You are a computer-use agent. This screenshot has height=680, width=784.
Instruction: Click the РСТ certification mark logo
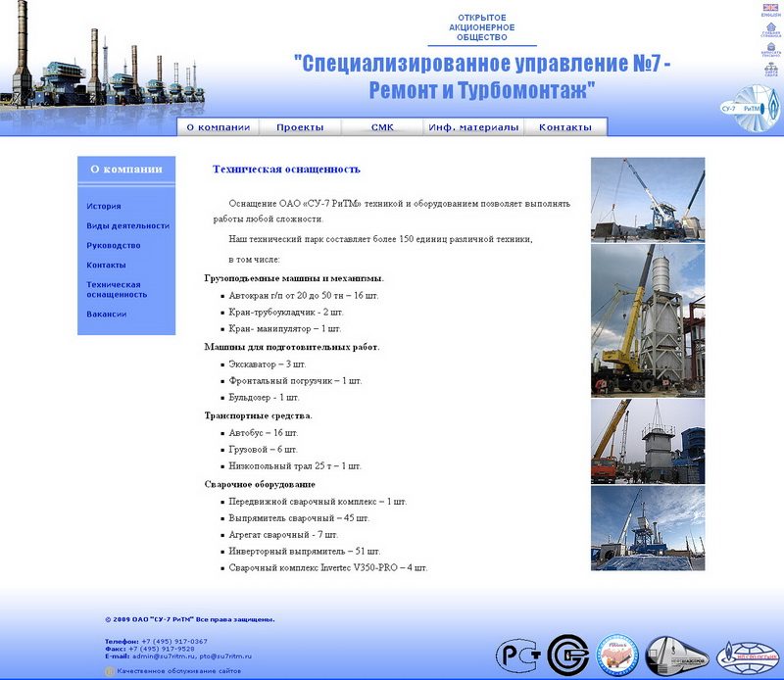[516, 654]
